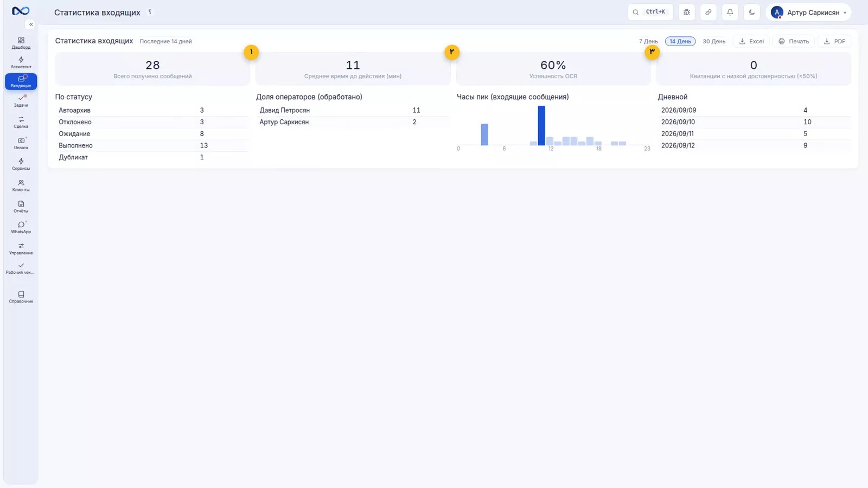Select the 7 День period
The height and width of the screenshot is (488, 868).
pyautogui.click(x=648, y=41)
